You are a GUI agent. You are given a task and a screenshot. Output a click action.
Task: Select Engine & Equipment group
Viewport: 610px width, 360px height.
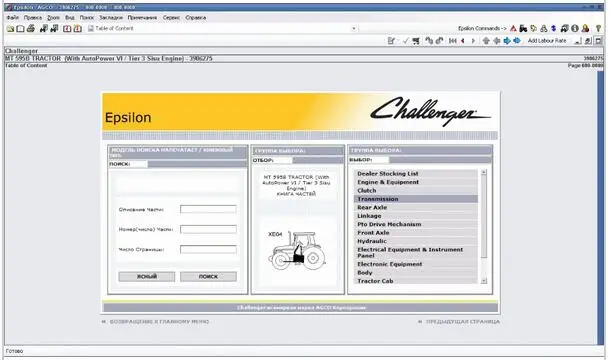click(415, 182)
